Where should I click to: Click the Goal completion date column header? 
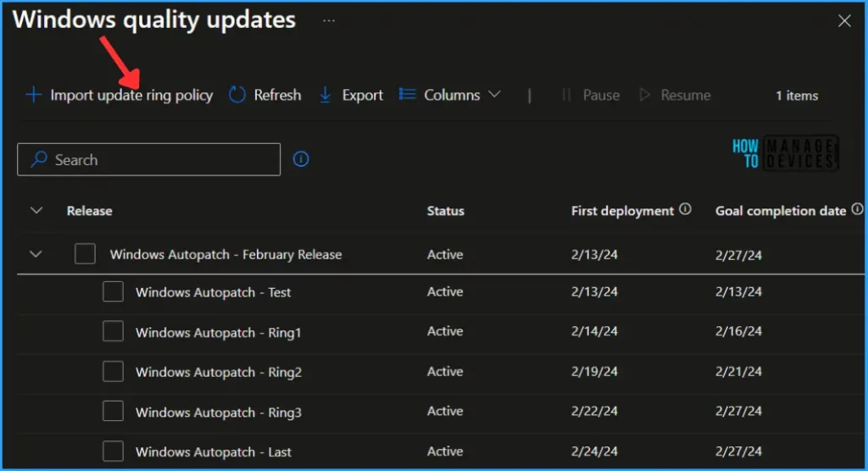coord(781,211)
